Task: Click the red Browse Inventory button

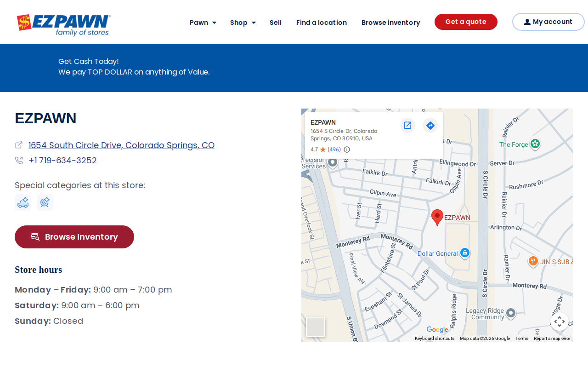Action: point(74,237)
